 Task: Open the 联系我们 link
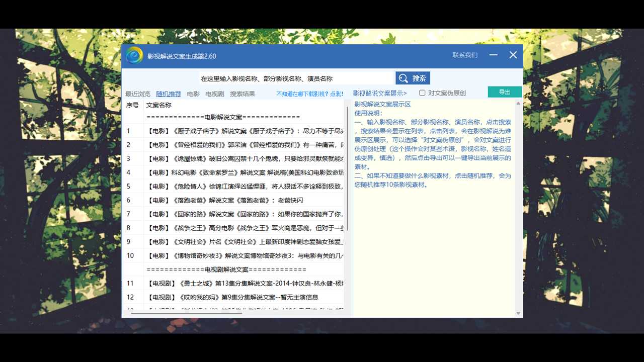pos(465,55)
